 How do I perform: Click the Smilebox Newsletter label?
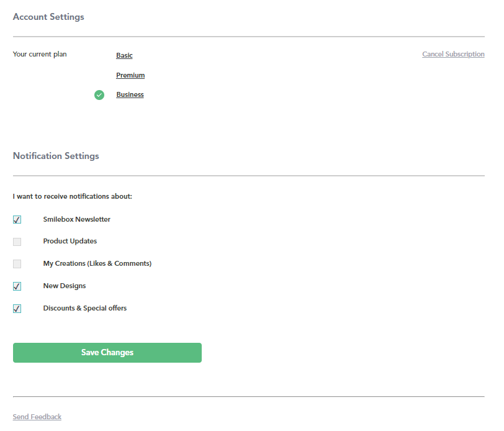point(76,219)
